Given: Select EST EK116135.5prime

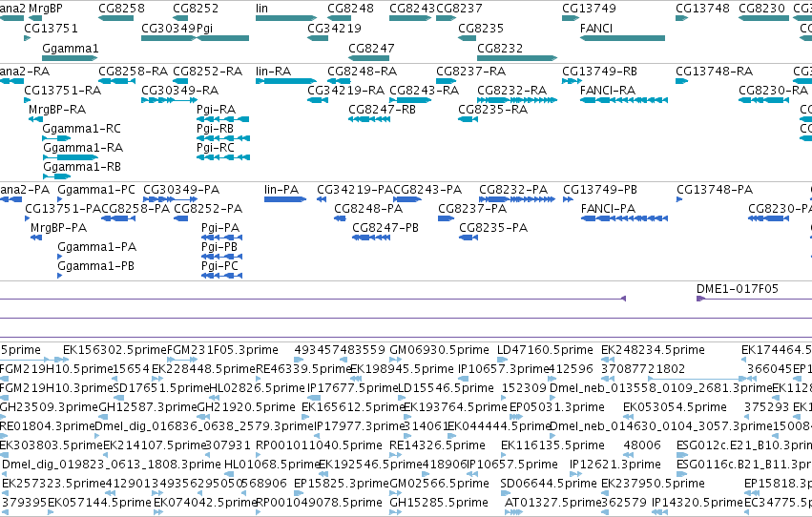Looking at the screenshot, I should tap(552, 446).
